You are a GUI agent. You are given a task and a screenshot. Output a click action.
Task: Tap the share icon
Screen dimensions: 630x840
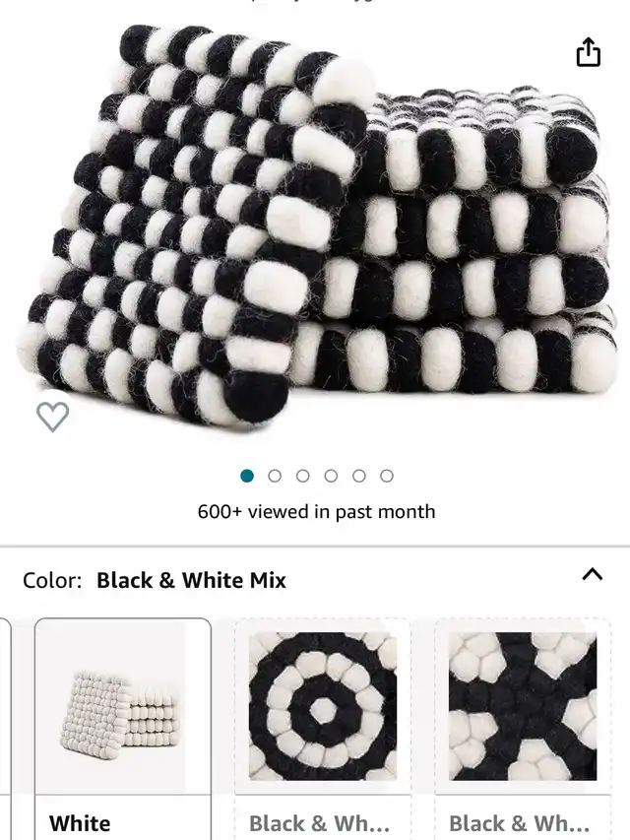point(589,52)
